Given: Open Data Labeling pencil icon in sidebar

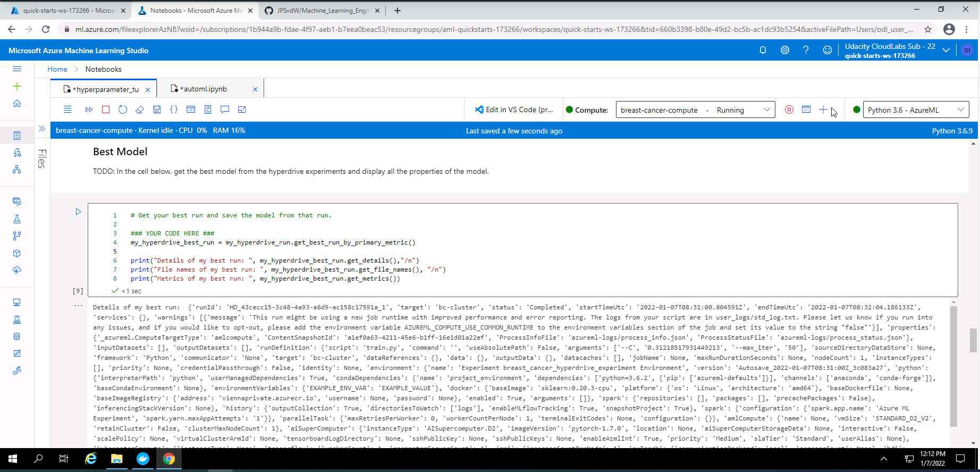Looking at the screenshot, I should pos(17,353).
